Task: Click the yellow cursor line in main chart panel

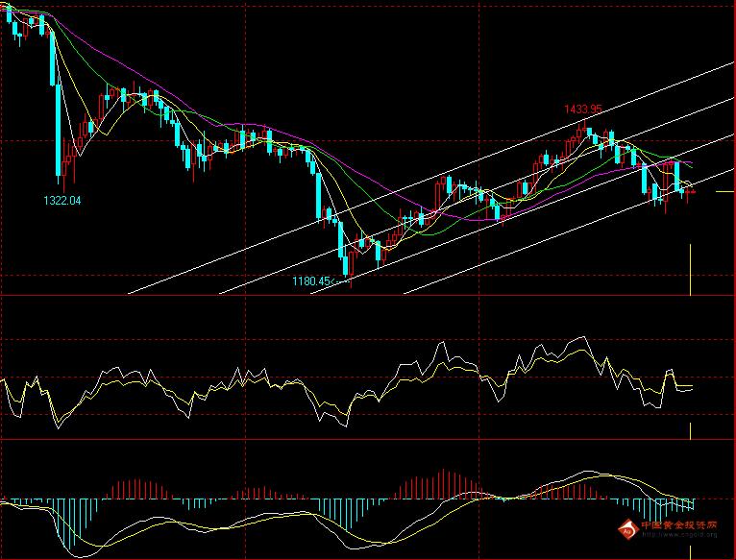Action: (x=690, y=270)
